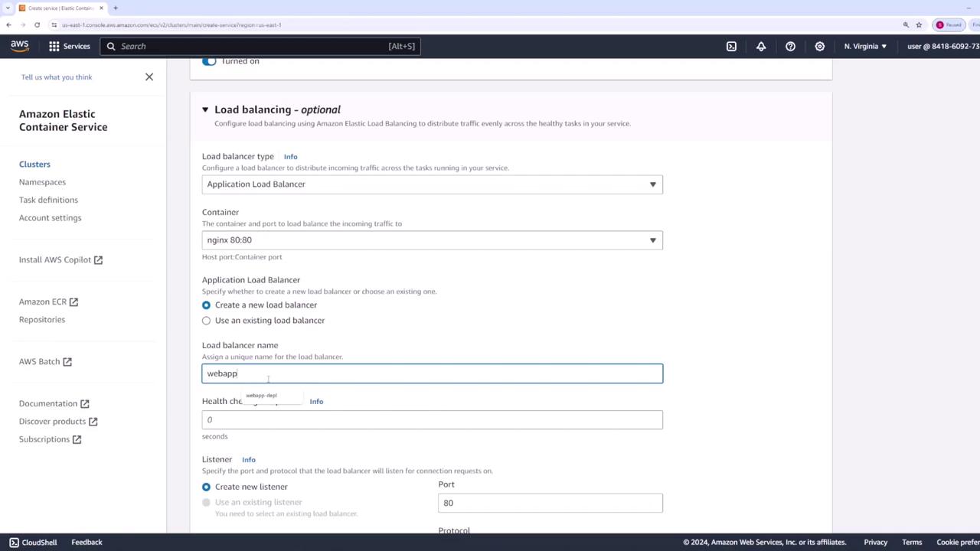Open the AWS console home logo

[x=20, y=46]
